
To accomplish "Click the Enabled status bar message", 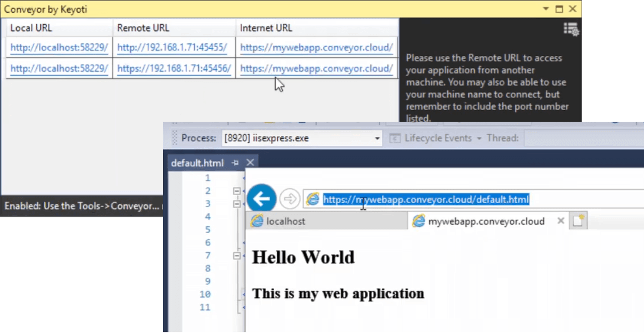I will point(82,206).
